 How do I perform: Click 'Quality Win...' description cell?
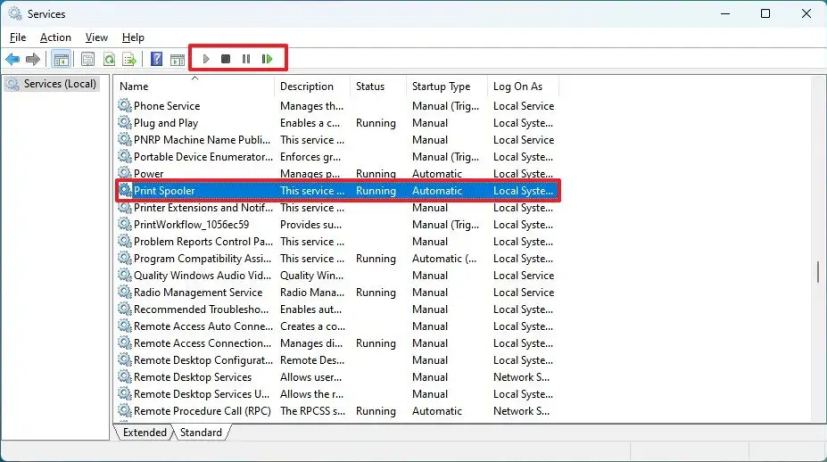point(312,275)
